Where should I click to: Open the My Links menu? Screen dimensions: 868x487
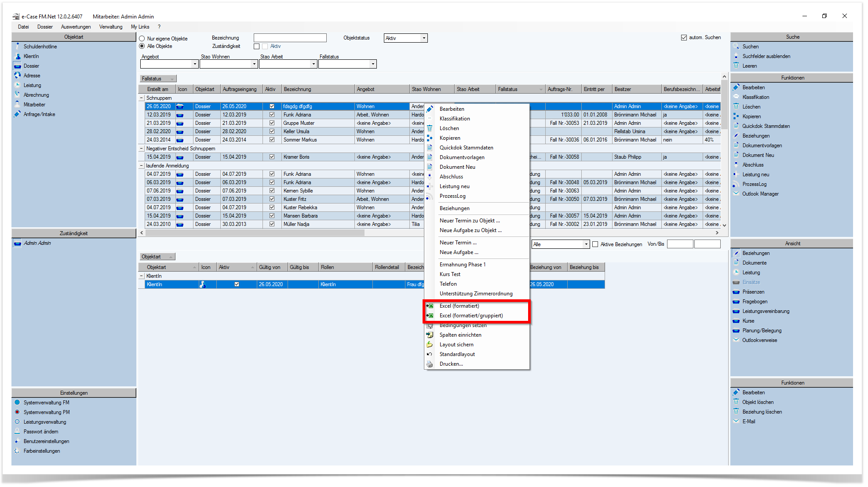tap(140, 27)
